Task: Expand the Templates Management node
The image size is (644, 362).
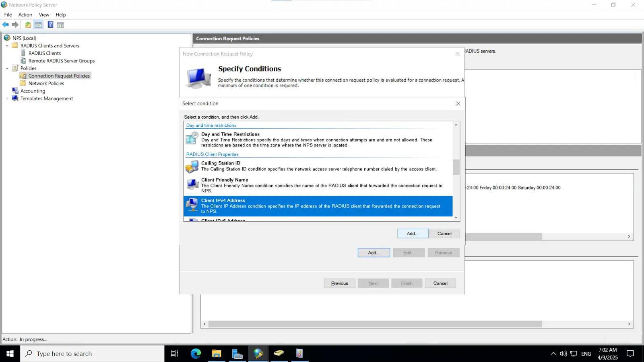Action: click(x=6, y=98)
